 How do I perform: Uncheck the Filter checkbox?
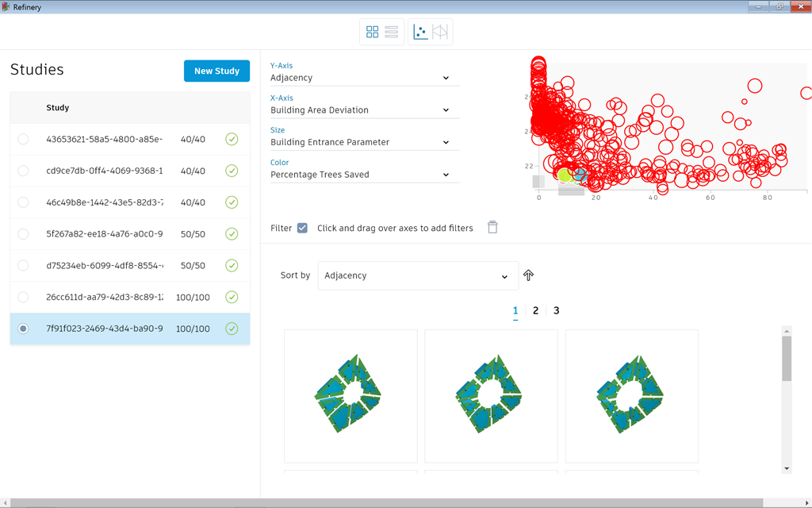tap(302, 228)
